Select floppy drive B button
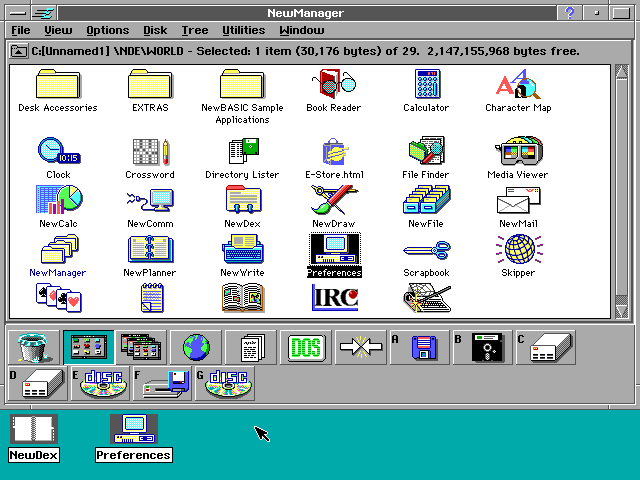640x480 pixels. pos(482,347)
